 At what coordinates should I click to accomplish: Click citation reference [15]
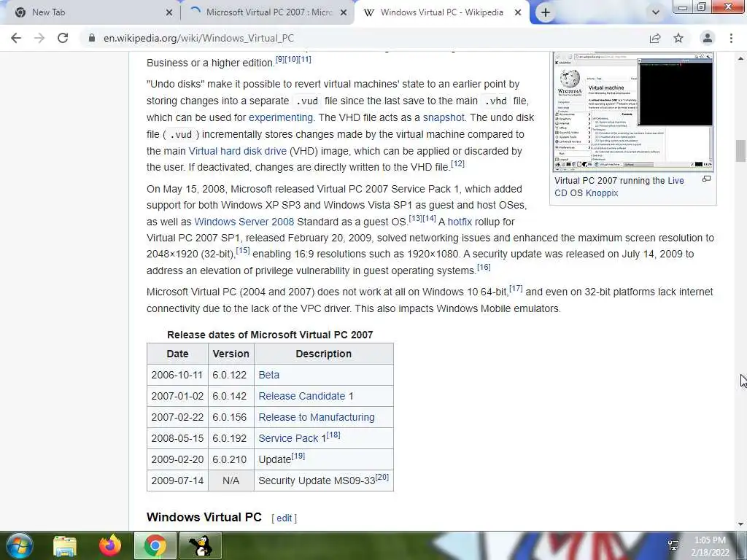[x=242, y=251]
